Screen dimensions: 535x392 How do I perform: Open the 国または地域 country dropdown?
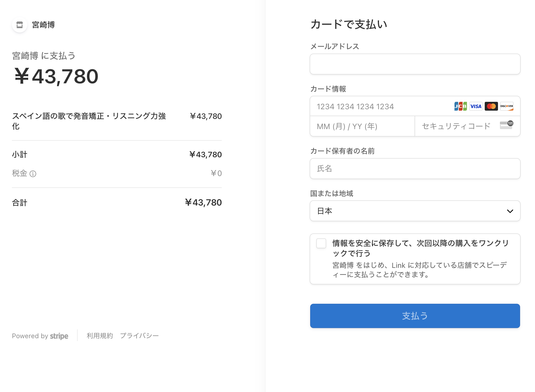415,211
